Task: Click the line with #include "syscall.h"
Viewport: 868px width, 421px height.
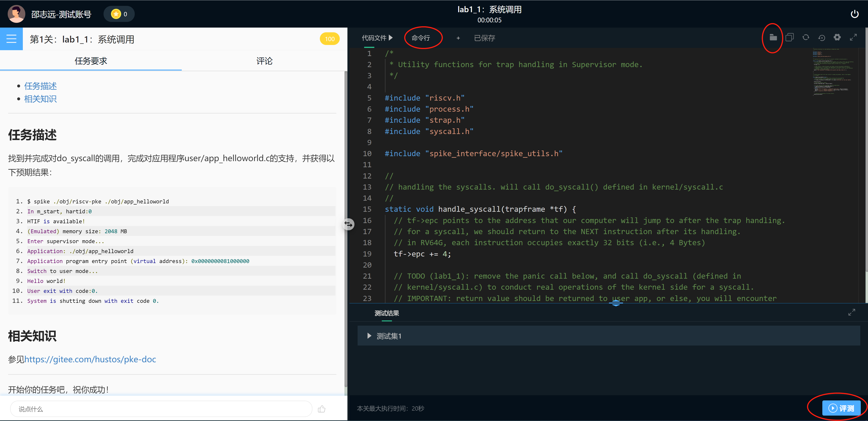Action: (x=429, y=131)
